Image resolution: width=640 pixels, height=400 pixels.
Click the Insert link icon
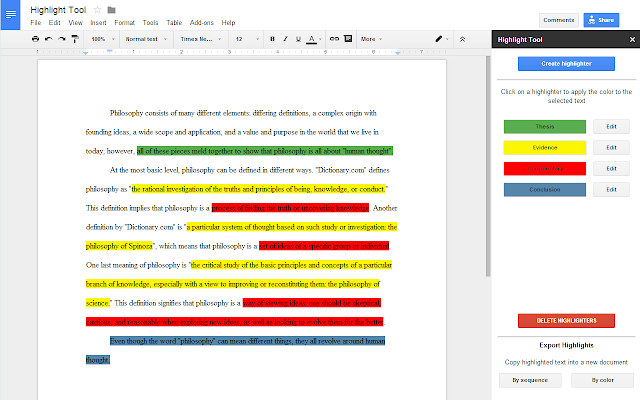tap(334, 39)
